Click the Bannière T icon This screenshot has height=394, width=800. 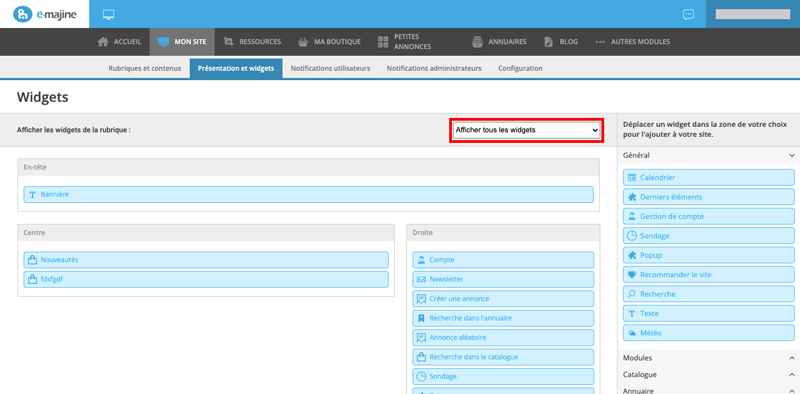pyautogui.click(x=32, y=194)
